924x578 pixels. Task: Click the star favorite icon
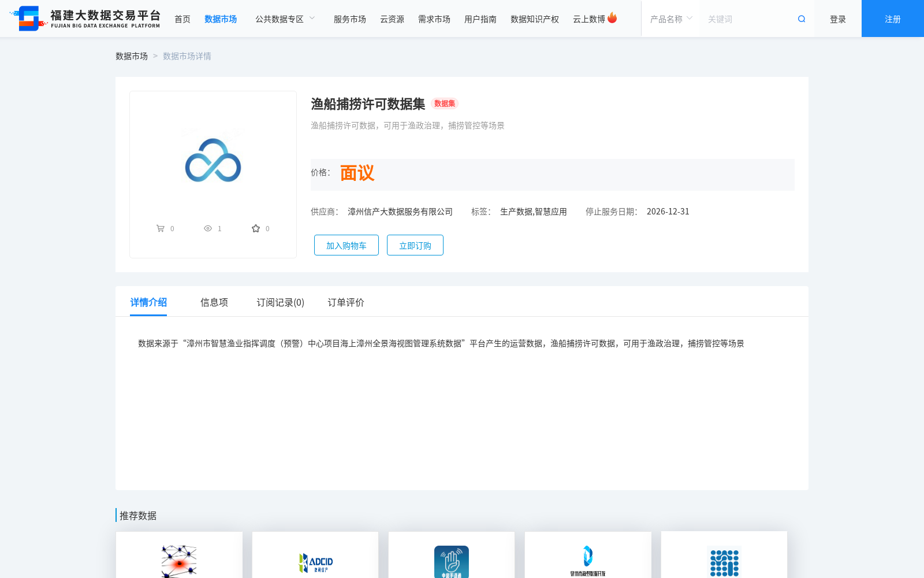coord(256,229)
